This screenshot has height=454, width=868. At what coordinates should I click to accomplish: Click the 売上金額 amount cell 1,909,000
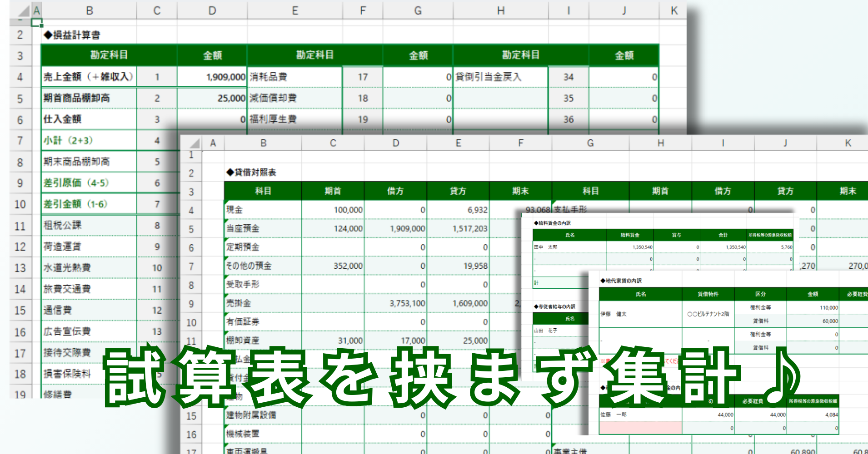(x=212, y=77)
